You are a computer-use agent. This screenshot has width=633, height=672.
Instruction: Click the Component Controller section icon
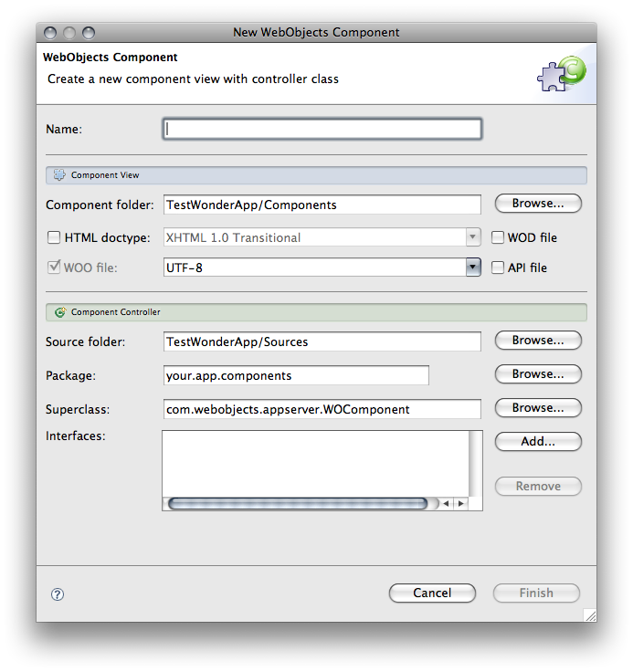coord(60,312)
